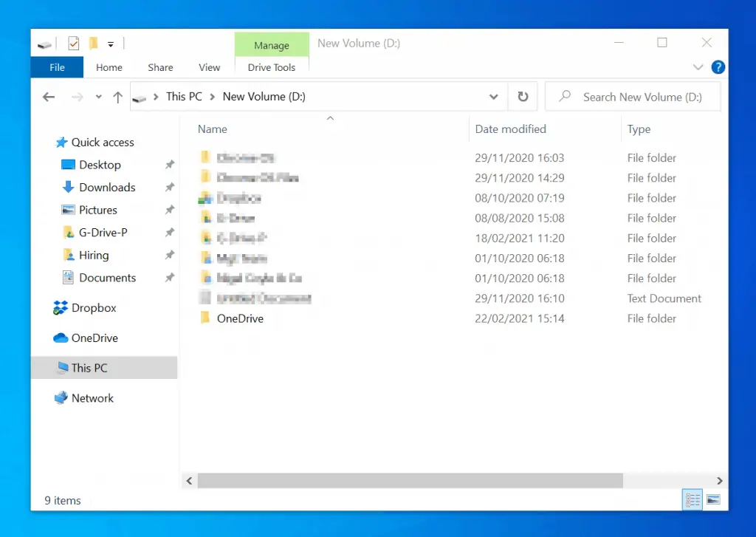Click the Search New Volume (D:) box
The height and width of the screenshot is (537, 756).
pos(633,97)
